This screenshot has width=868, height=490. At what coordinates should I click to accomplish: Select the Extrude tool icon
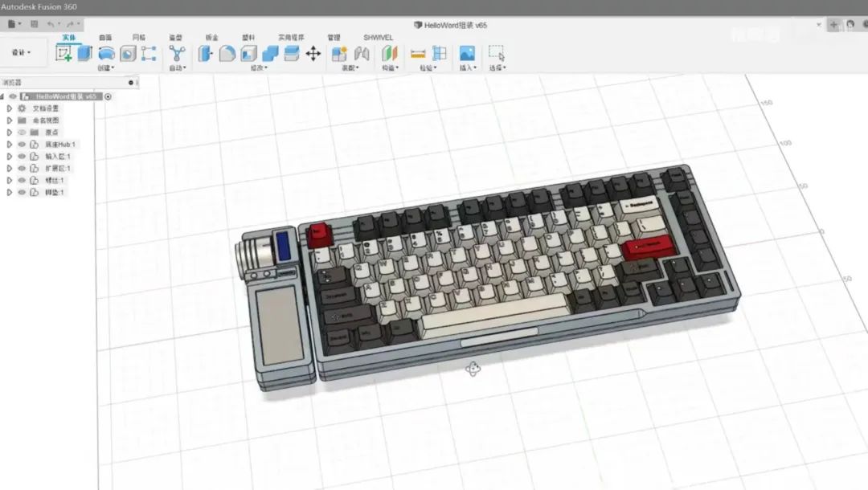click(x=84, y=54)
